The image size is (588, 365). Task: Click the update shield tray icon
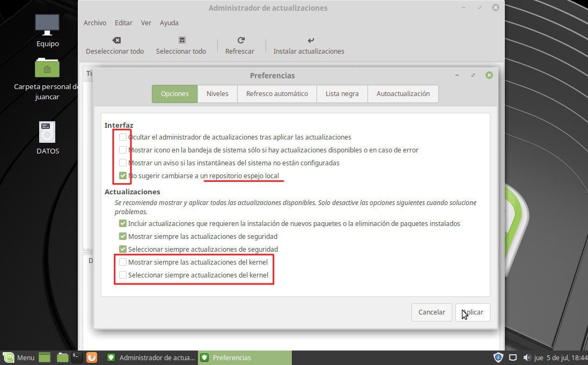click(x=498, y=357)
